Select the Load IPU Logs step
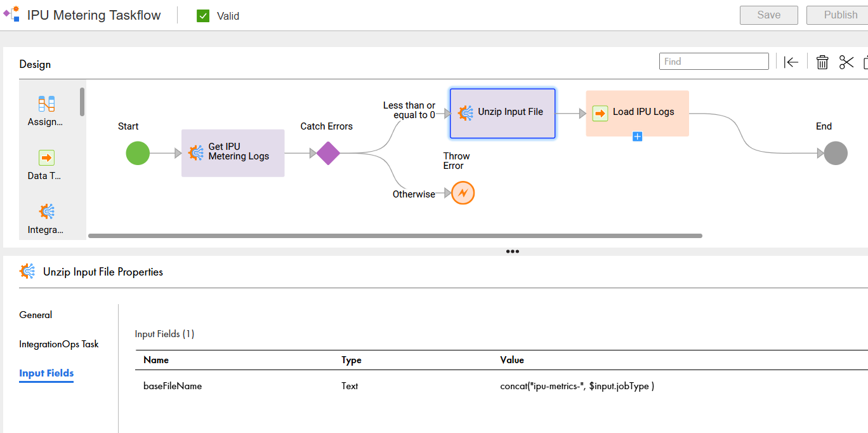The image size is (868, 433). [x=637, y=113]
